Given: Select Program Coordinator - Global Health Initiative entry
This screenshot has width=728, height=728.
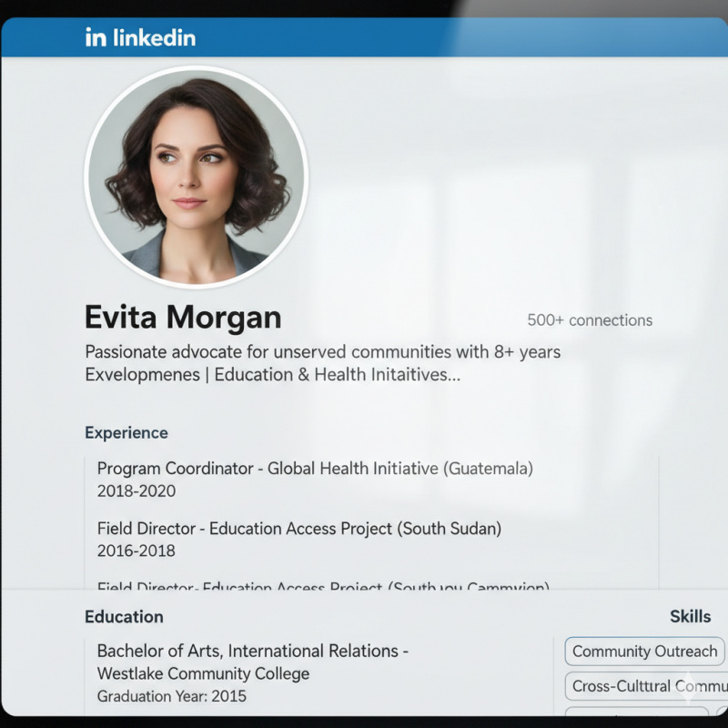Looking at the screenshot, I should pos(315,469).
